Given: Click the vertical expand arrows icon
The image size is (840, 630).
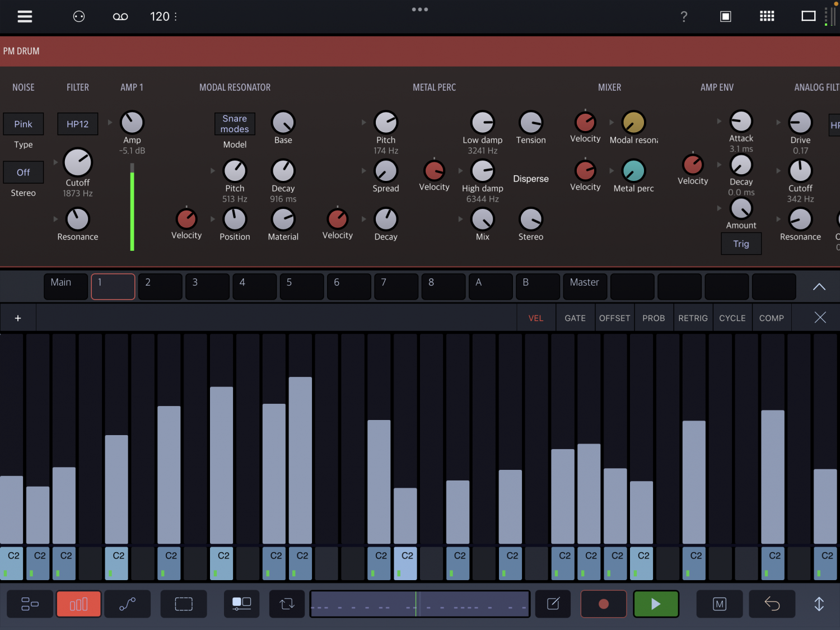Looking at the screenshot, I should click(x=819, y=604).
